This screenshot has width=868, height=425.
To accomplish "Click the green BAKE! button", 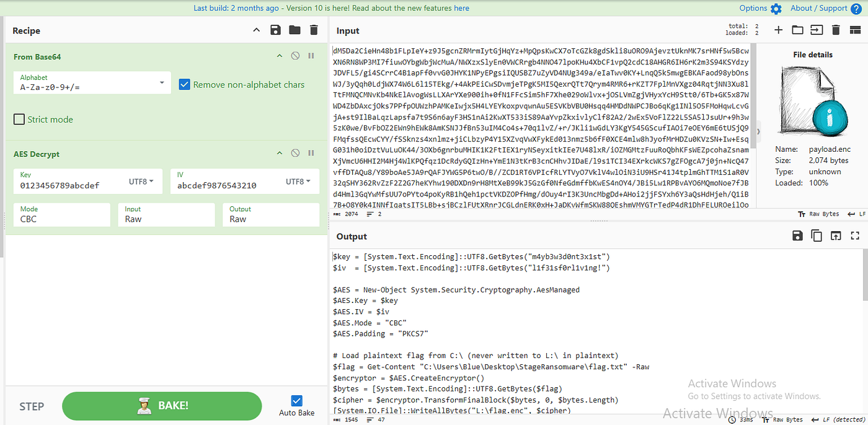I will point(162,406).
